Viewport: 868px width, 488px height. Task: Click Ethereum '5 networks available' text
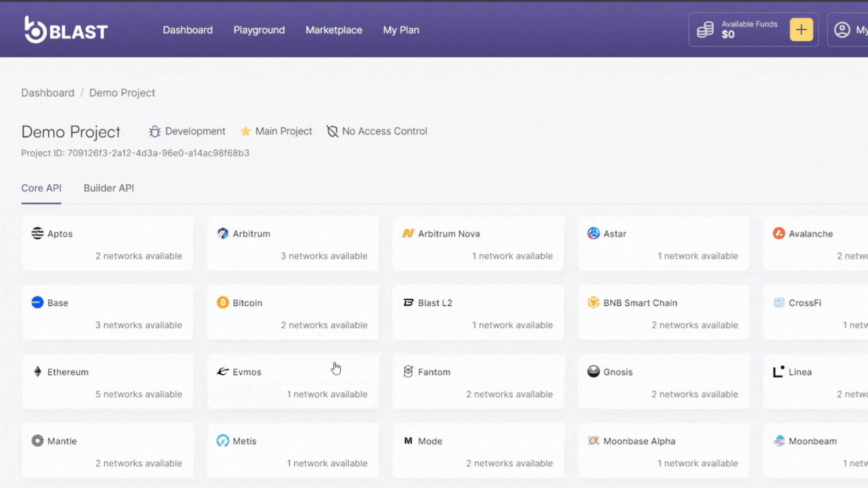pyautogui.click(x=139, y=394)
